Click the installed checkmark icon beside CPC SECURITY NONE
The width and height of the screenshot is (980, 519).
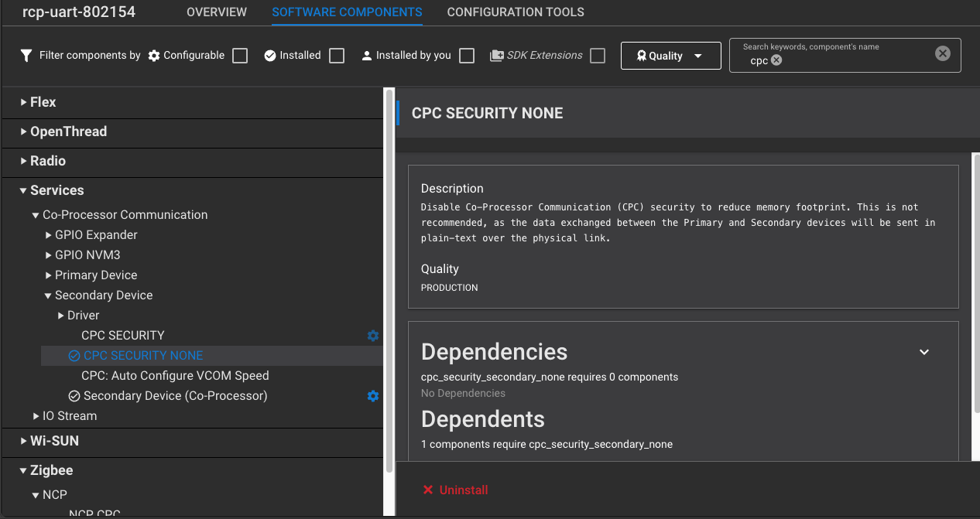pyautogui.click(x=74, y=356)
